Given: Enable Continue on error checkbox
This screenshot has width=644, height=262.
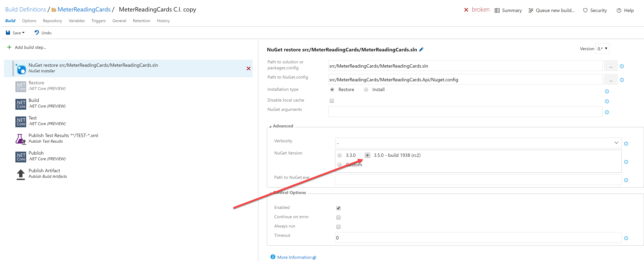Looking at the screenshot, I should pyautogui.click(x=338, y=217).
